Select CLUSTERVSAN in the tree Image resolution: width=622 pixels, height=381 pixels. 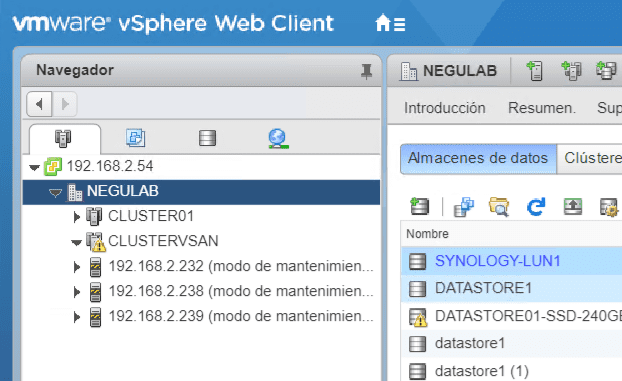coord(163,241)
